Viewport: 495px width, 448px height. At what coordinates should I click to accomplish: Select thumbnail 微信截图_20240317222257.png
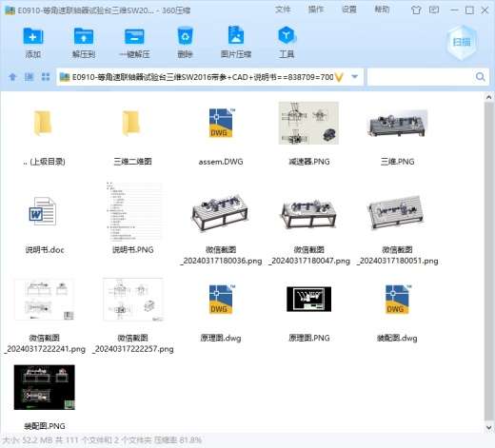coord(132,300)
